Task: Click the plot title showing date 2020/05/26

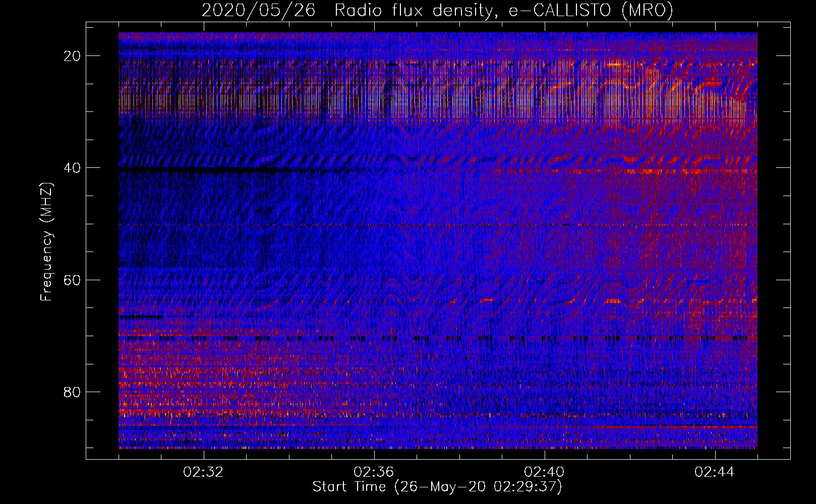Action: pyautogui.click(x=438, y=10)
